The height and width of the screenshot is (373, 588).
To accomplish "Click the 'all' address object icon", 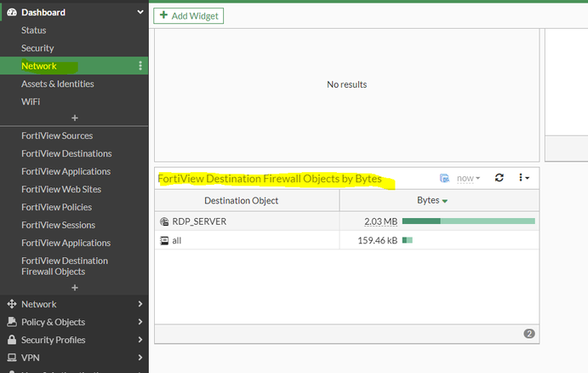I will [x=164, y=240].
